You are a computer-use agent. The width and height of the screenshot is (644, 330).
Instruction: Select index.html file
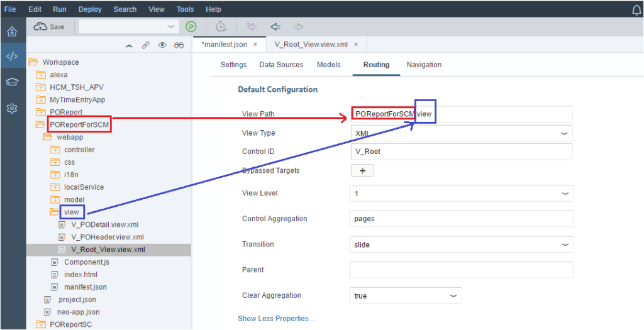[x=80, y=274]
